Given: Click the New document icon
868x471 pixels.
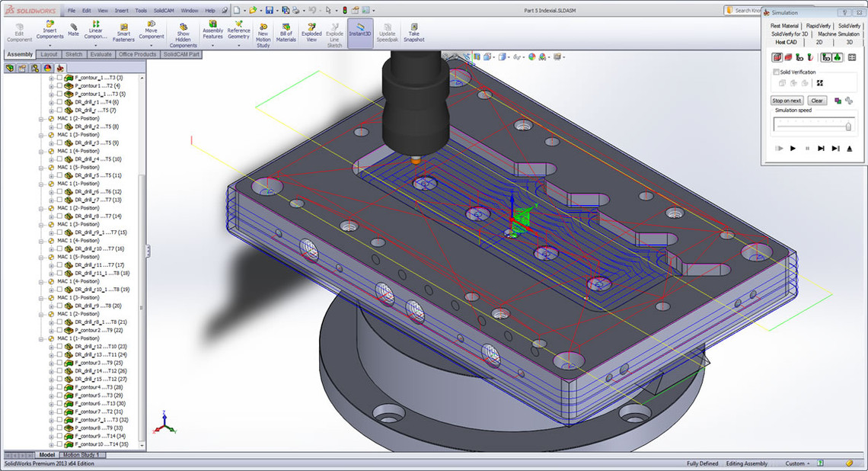Looking at the screenshot, I should click(237, 10).
